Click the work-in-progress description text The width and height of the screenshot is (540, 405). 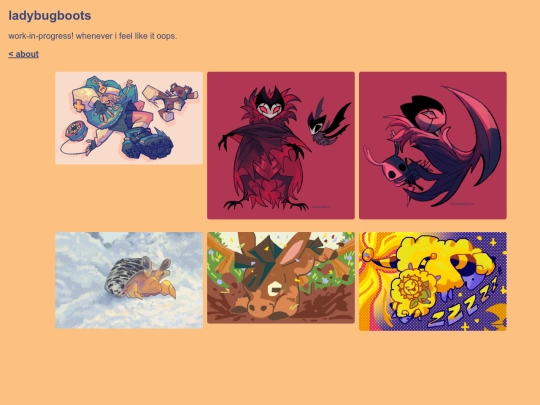(x=93, y=36)
